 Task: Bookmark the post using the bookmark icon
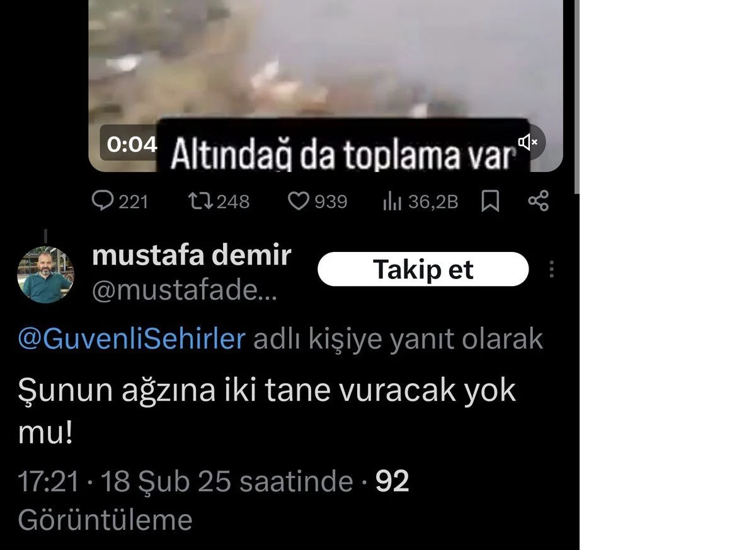coord(490,202)
